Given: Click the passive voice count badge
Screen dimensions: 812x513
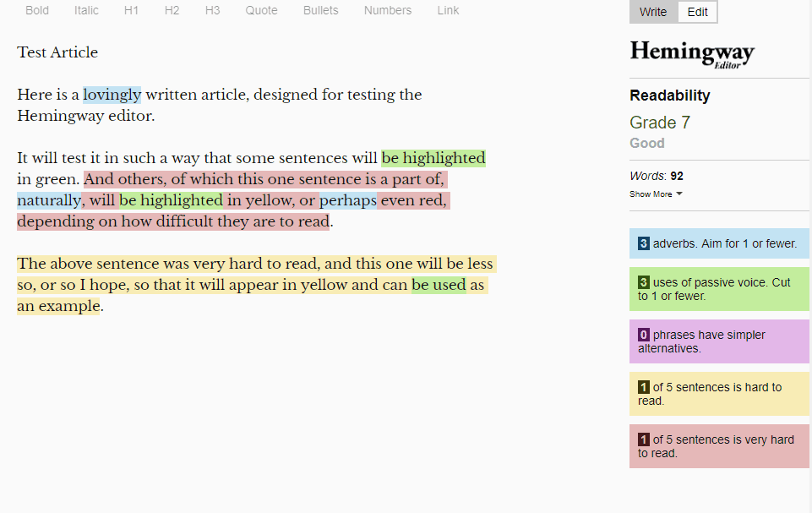Looking at the screenshot, I should [x=643, y=282].
